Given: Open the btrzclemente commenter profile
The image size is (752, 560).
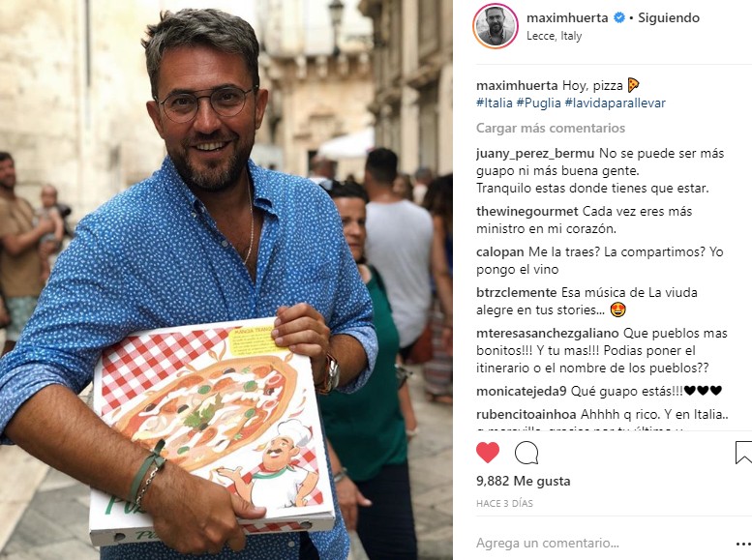Looking at the screenshot, I should pyautogui.click(x=516, y=292).
